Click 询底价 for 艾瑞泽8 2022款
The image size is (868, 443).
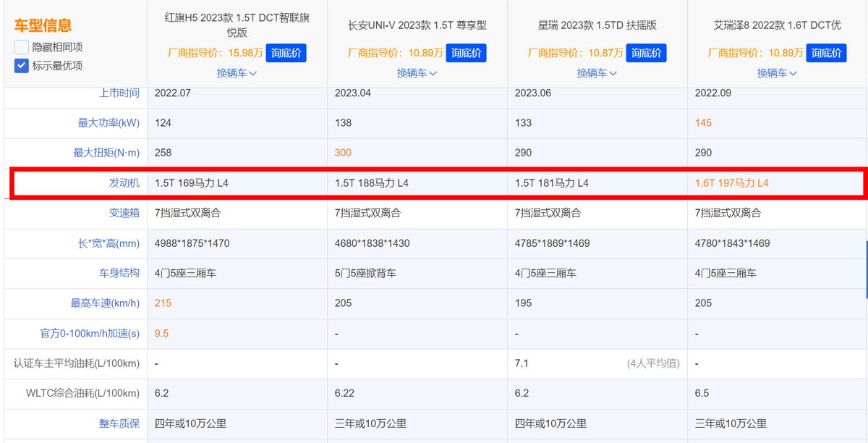pos(827,53)
